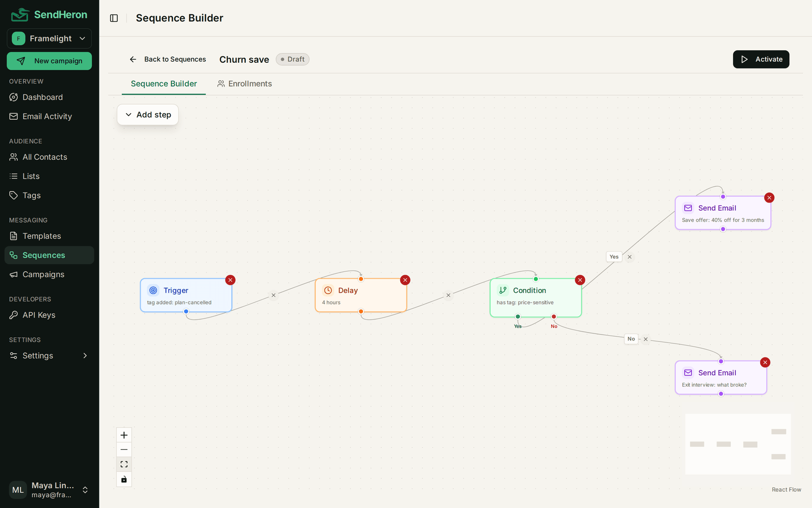Viewport: 812px width, 508px height.
Task: Delete the Condition node with red X
Action: pyautogui.click(x=580, y=280)
